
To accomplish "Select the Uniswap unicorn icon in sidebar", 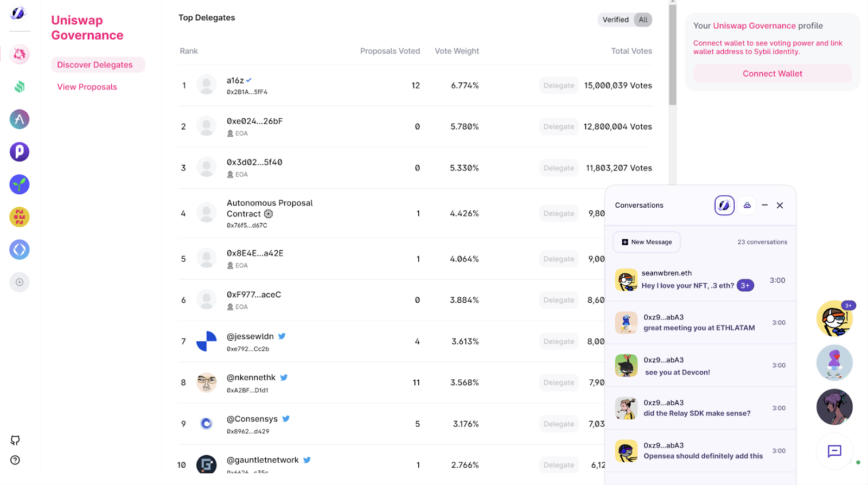I will click(20, 54).
